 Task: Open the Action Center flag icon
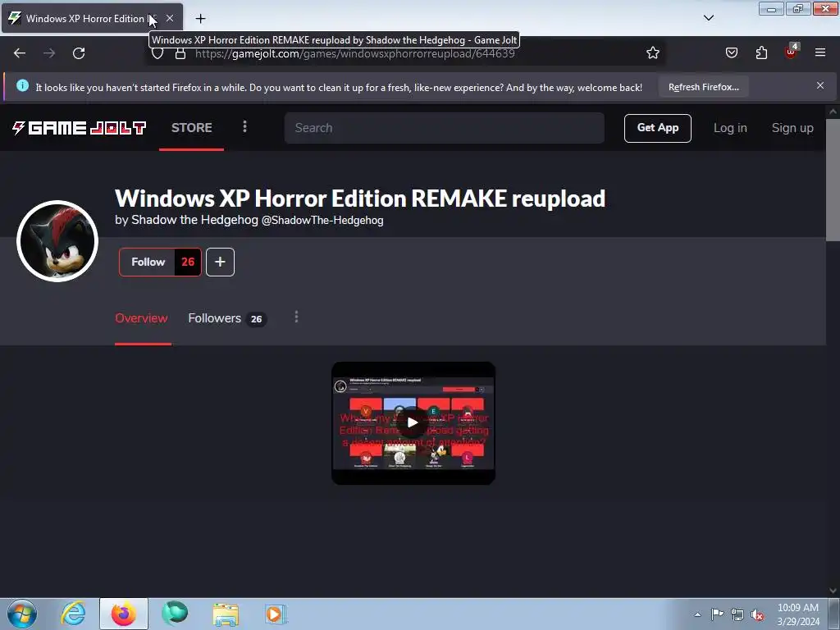tap(717, 614)
